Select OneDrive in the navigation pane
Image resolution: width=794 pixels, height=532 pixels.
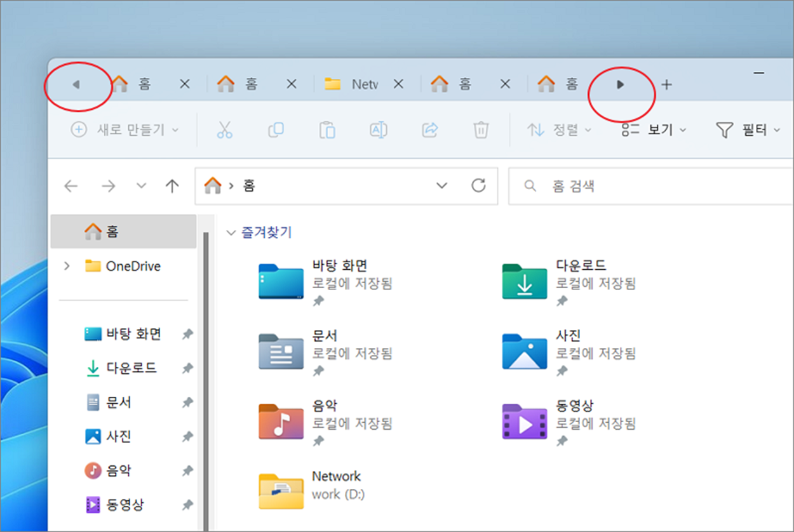point(123,266)
